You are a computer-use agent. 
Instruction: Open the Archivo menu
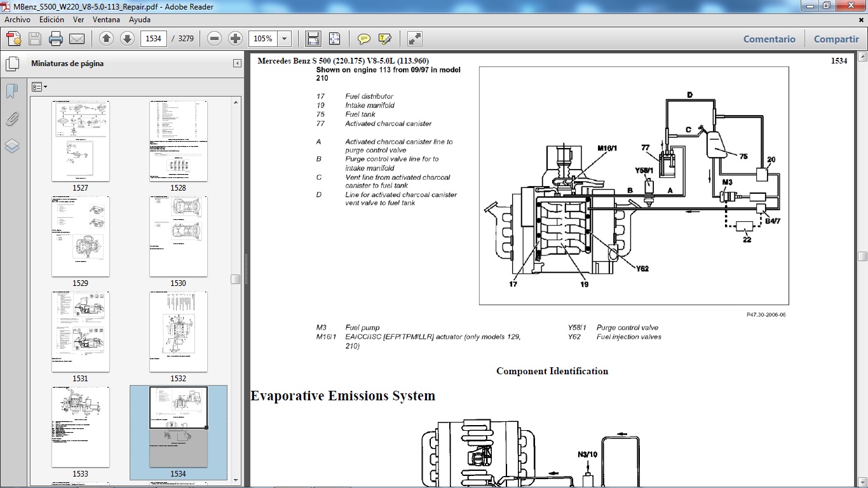pos(17,20)
